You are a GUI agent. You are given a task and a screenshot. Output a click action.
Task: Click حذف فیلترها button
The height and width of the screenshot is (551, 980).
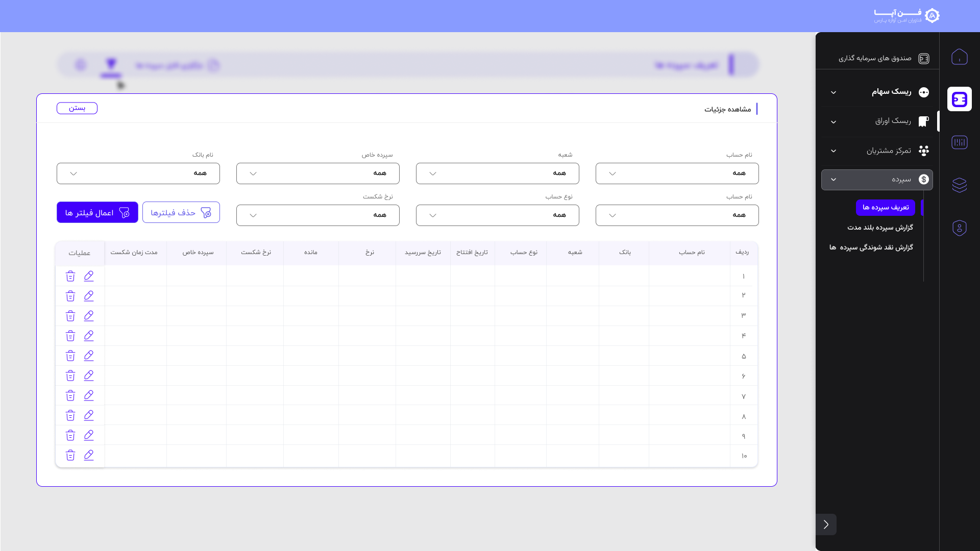coord(181,212)
